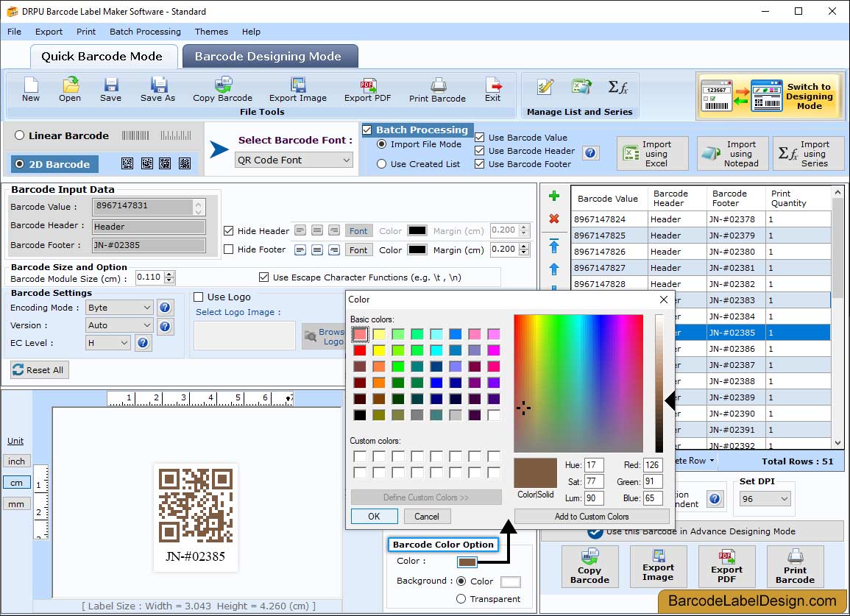This screenshot has width=850, height=616.
Task: Open the manage list pencil icon
Action: click(x=545, y=87)
